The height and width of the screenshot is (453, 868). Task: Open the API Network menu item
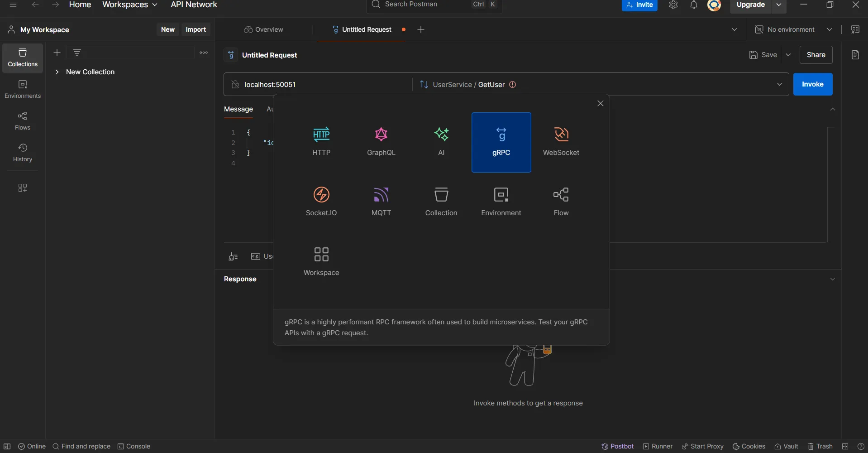(x=194, y=5)
